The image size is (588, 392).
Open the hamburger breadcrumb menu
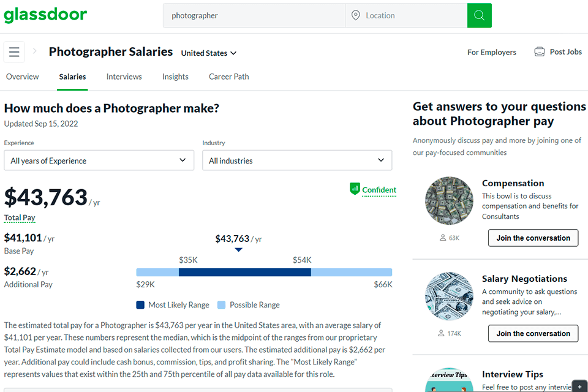(x=13, y=52)
